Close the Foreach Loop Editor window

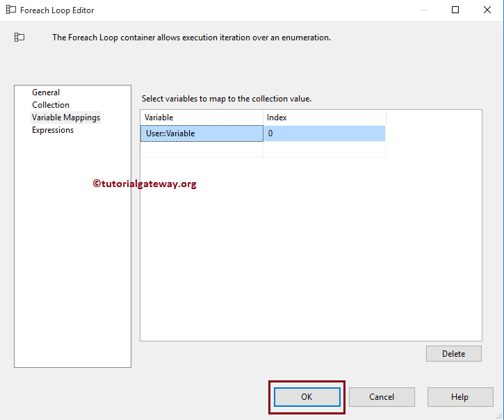[x=487, y=10]
